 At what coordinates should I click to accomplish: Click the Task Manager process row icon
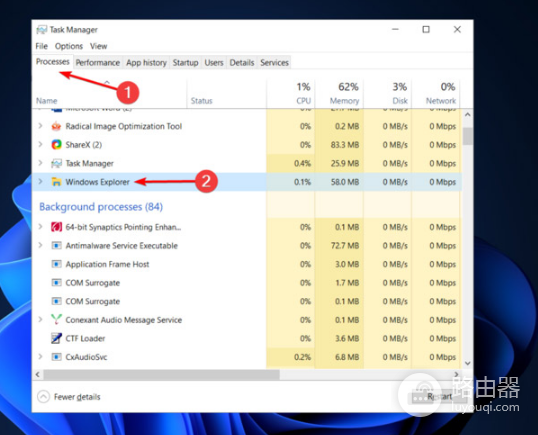[x=56, y=163]
